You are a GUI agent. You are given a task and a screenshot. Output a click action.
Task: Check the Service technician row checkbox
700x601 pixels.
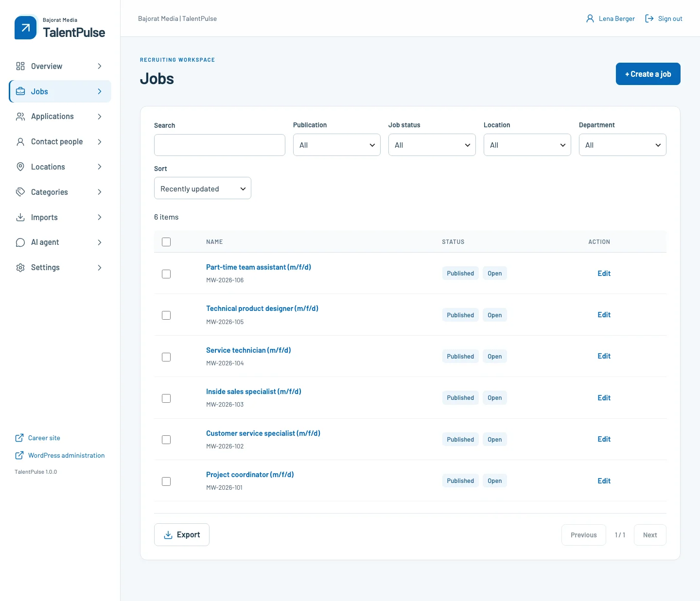pyautogui.click(x=166, y=357)
